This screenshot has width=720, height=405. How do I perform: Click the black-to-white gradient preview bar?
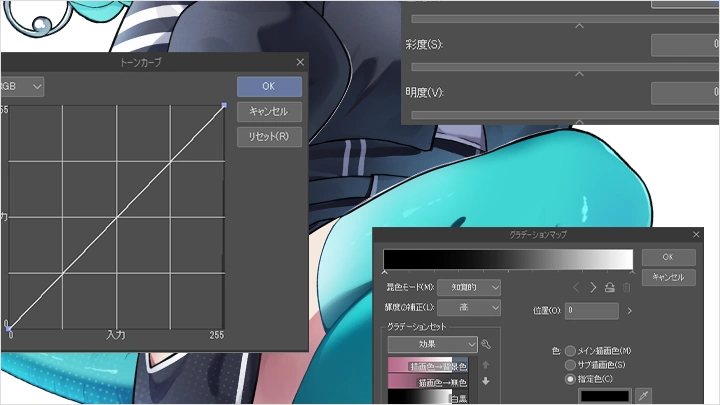pos(508,259)
